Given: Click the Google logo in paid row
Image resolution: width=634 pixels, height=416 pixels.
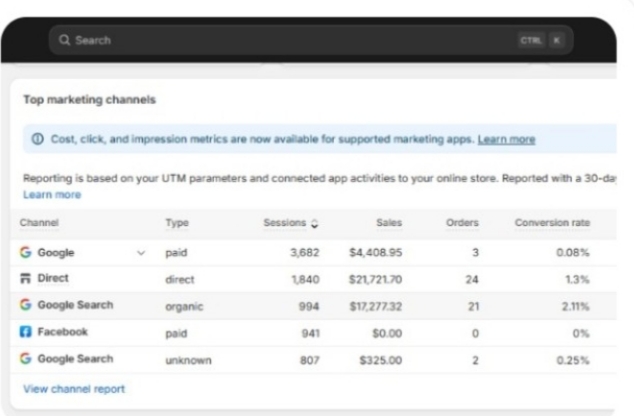Looking at the screenshot, I should click(x=25, y=252).
